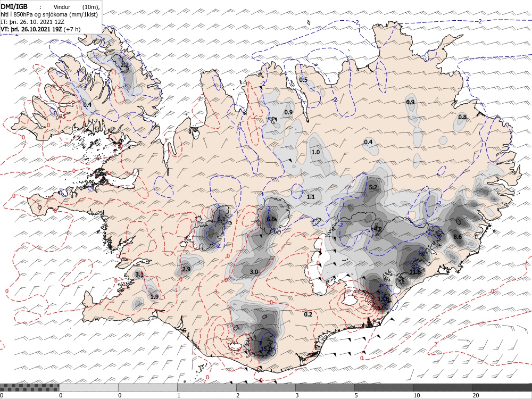Click legend swatch between 5 and 10
The image size is (532, 399).
(x=384, y=387)
